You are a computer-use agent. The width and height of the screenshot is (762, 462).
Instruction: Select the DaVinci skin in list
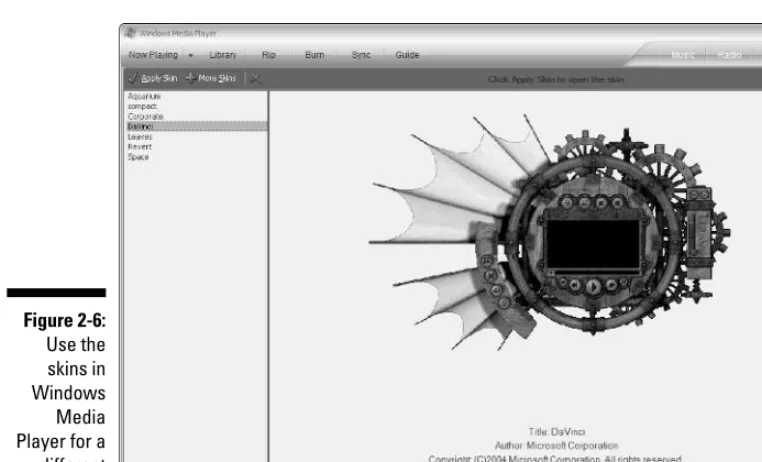point(197,126)
